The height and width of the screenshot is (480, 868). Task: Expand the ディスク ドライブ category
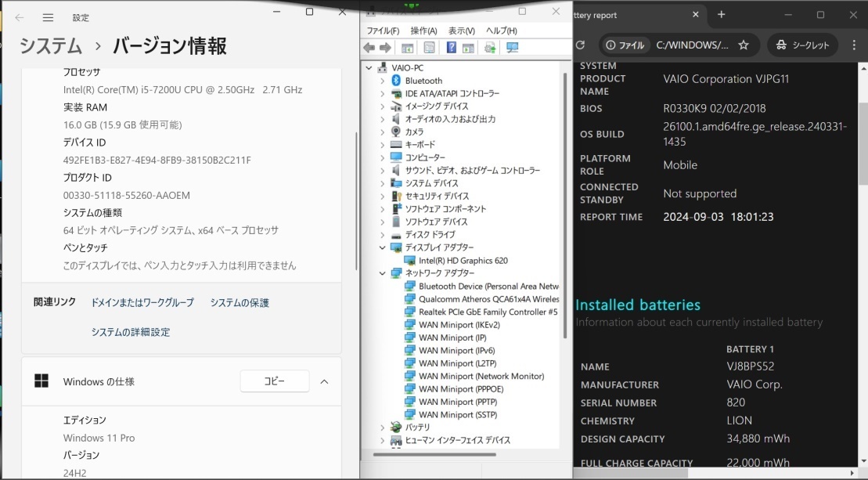pyautogui.click(x=383, y=235)
